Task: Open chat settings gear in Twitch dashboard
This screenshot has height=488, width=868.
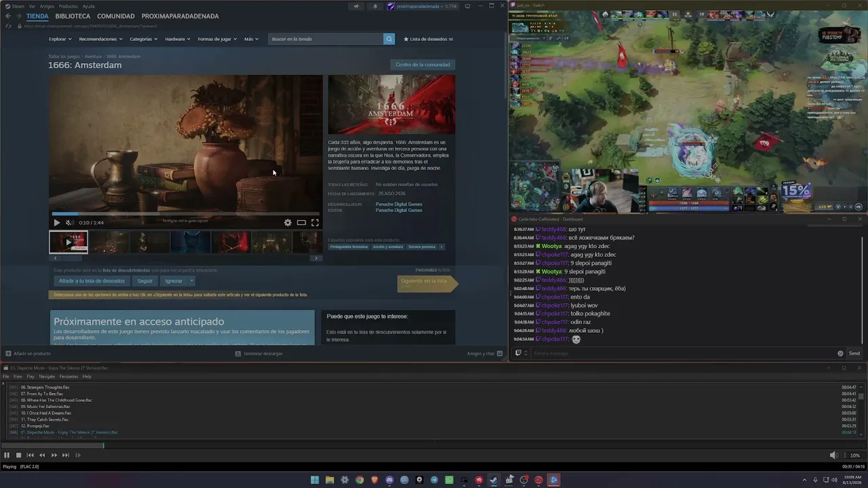Action: (840, 353)
